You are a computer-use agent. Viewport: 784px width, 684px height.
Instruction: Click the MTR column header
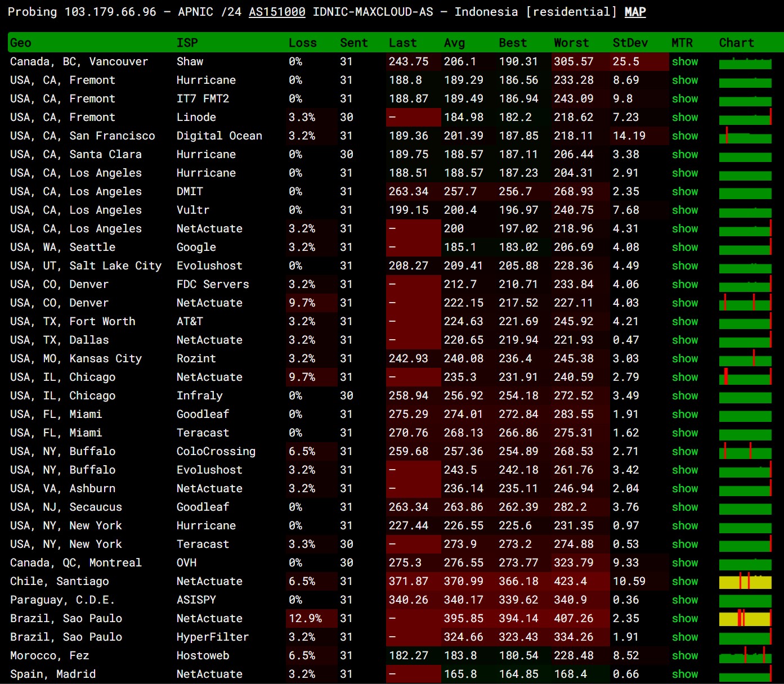pyautogui.click(x=682, y=43)
